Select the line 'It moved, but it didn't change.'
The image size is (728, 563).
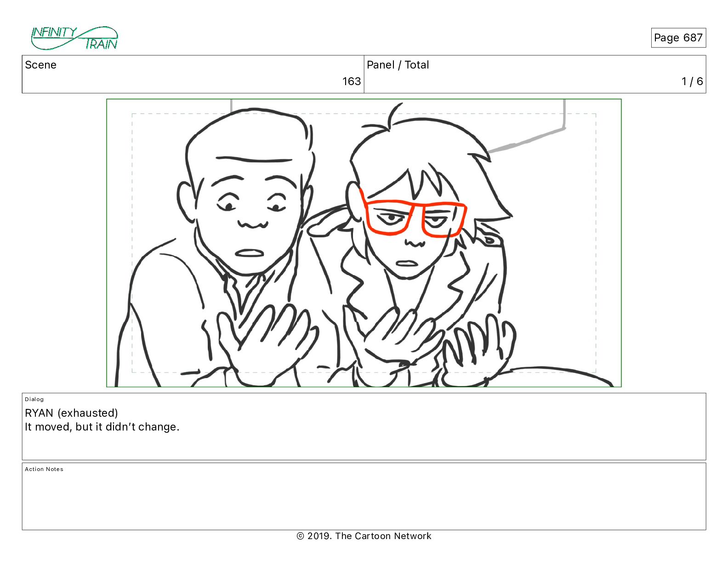[x=102, y=427]
